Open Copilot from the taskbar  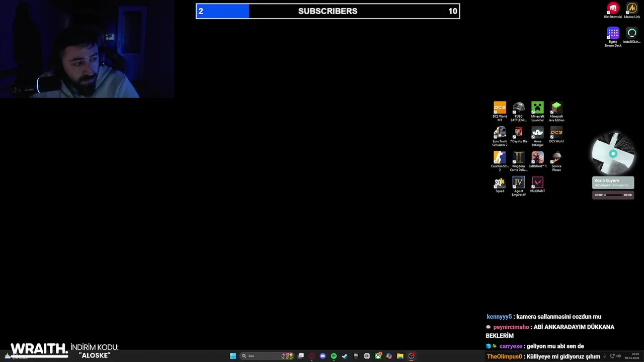point(389,356)
